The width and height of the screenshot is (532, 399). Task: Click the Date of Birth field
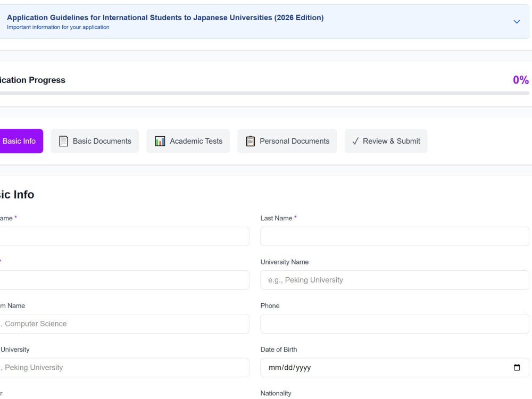tap(395, 368)
